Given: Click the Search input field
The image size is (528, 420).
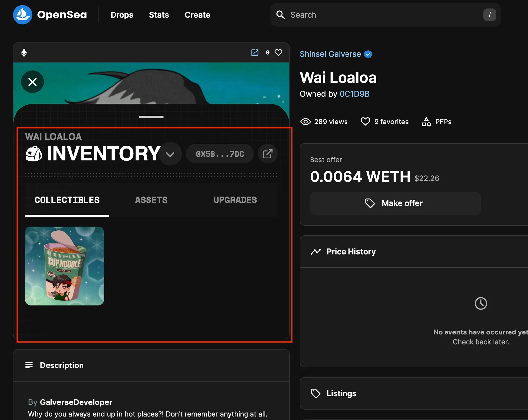Looking at the screenshot, I should point(385,15).
